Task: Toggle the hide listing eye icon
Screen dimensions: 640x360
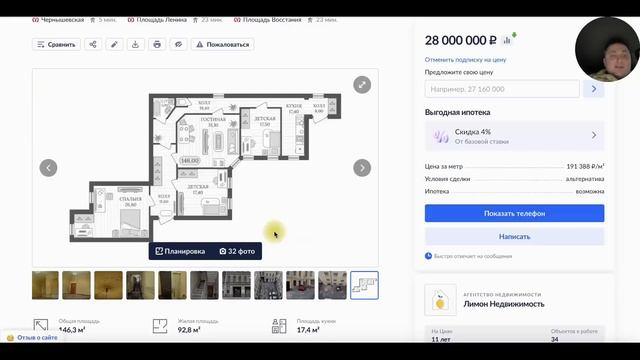Action: [178, 44]
